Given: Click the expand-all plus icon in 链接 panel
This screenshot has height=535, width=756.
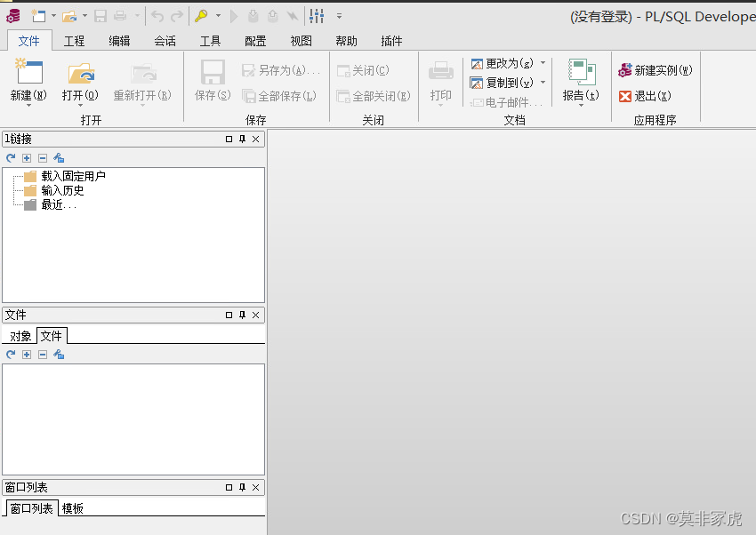Looking at the screenshot, I should tap(27, 158).
